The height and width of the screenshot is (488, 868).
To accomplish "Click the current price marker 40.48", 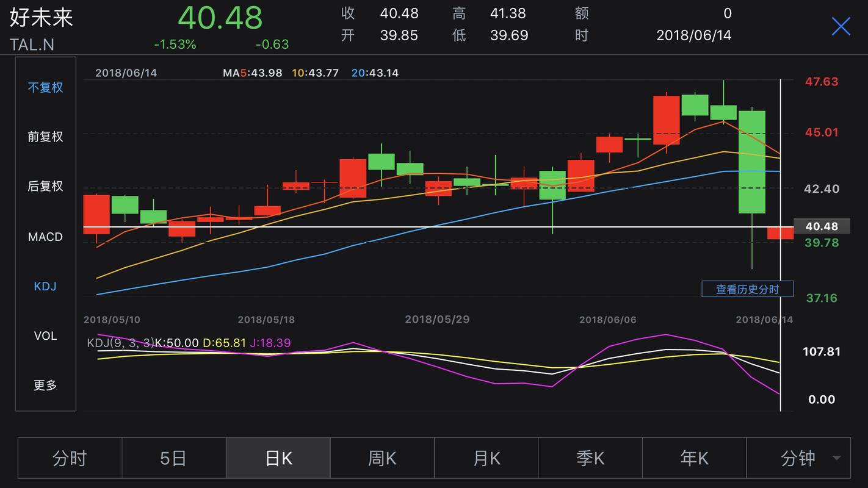I will coord(823,226).
